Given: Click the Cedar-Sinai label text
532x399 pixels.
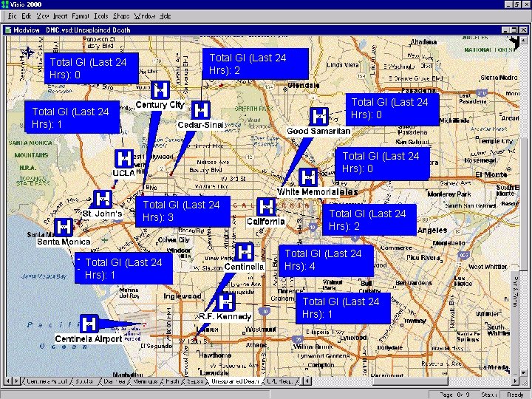Looking at the screenshot, I should [x=201, y=125].
